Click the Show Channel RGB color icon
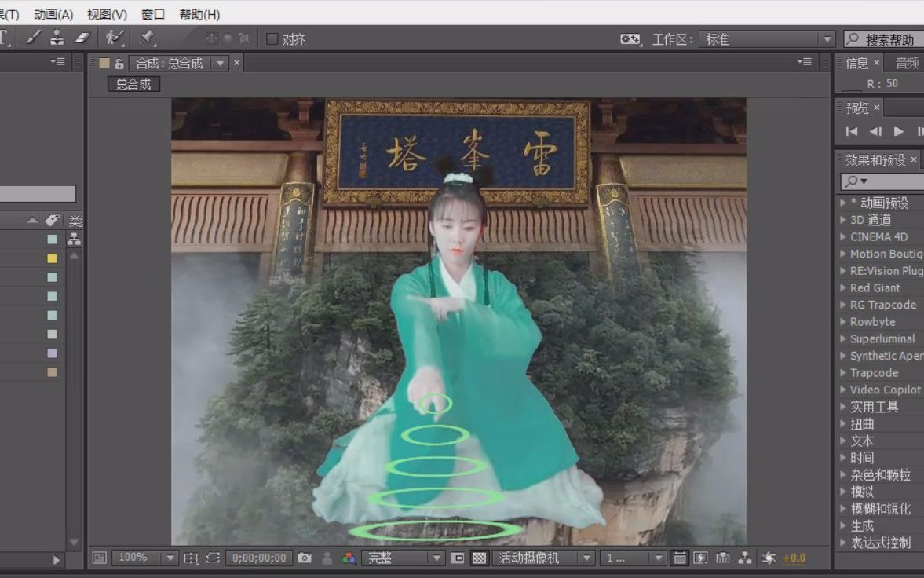 pos(349,558)
